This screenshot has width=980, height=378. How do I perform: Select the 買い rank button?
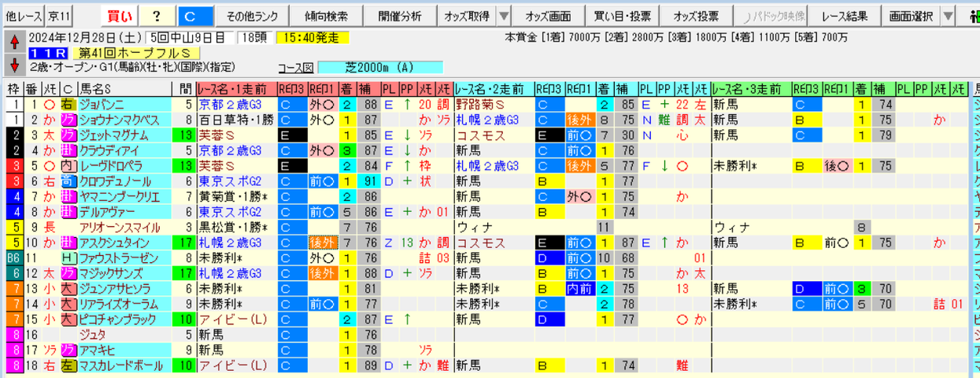[x=118, y=16]
